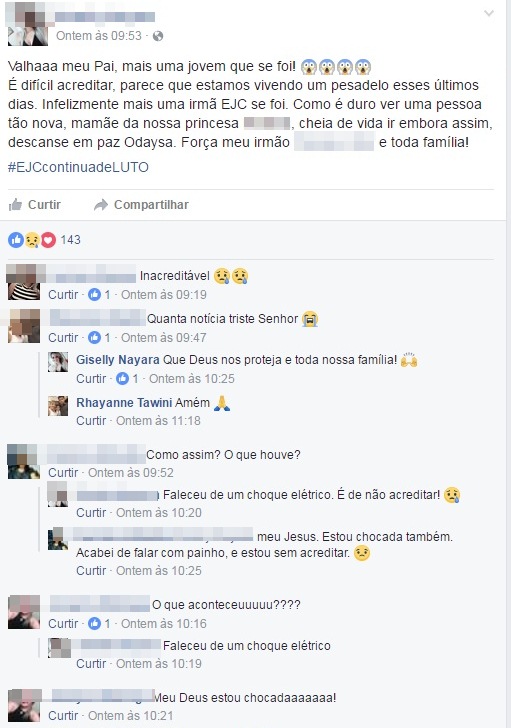Viewport: 511px width, 728px height.
Task: View likes on 'O que aconteceuuuuu' comment
Action: [x=99, y=624]
